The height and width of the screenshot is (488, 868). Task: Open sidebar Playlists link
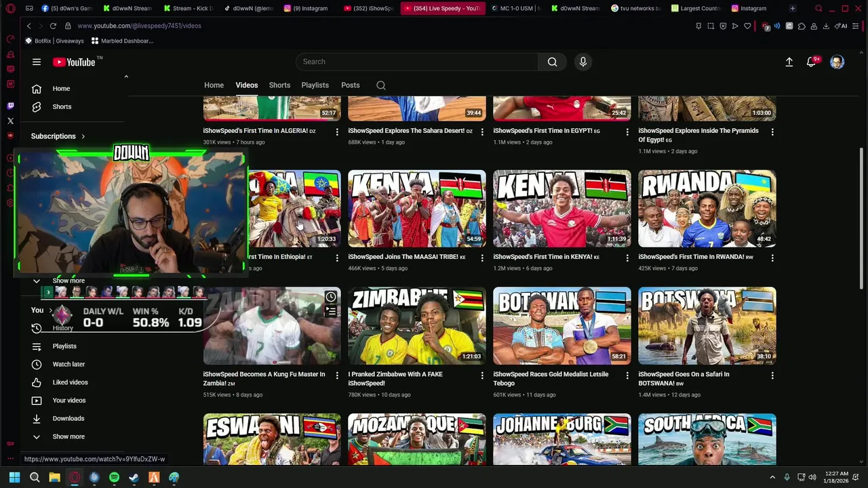coord(64,346)
